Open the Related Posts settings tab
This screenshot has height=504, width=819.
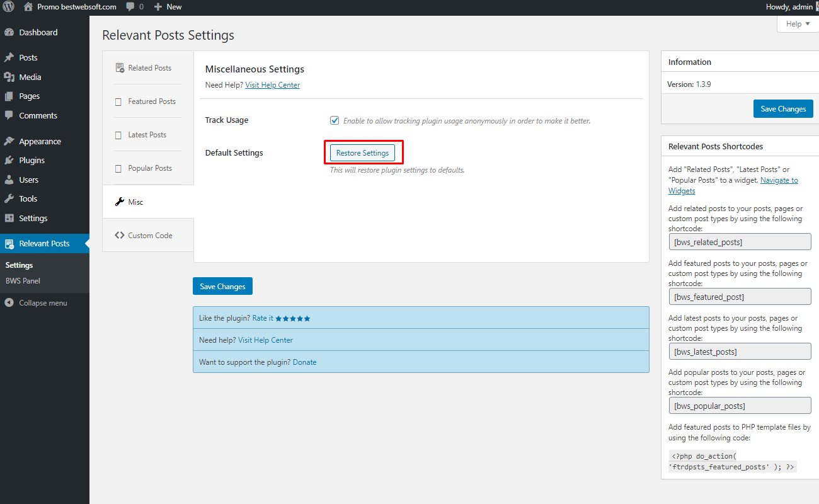click(x=148, y=68)
